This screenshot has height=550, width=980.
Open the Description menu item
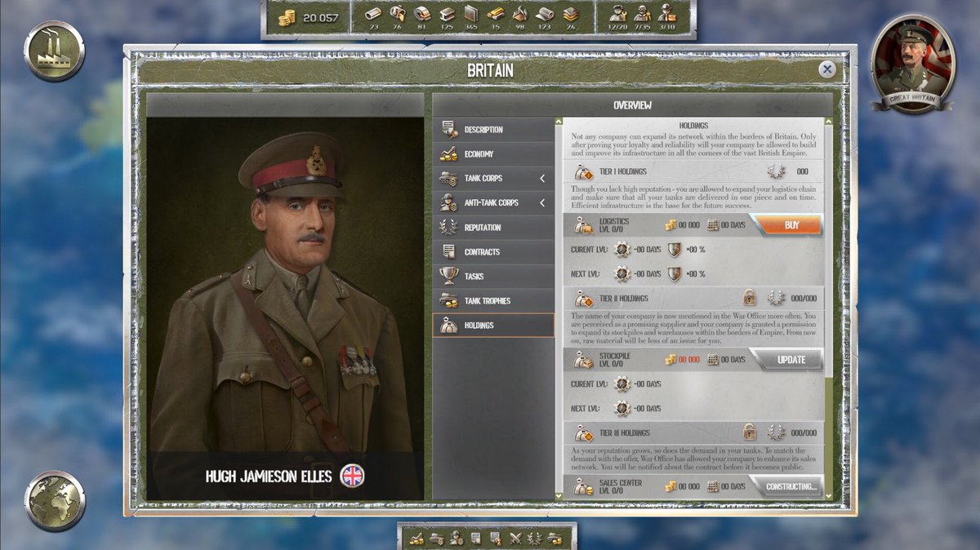click(x=493, y=130)
